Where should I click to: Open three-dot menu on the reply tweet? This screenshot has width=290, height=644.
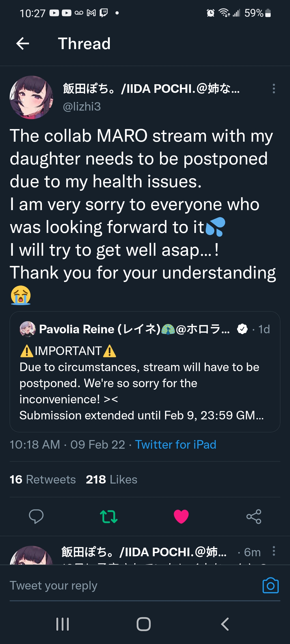274,551
